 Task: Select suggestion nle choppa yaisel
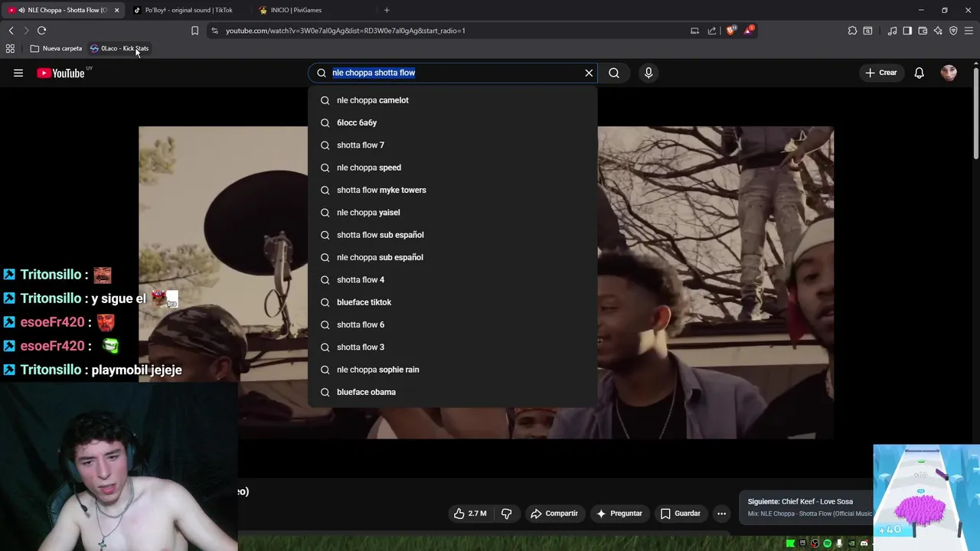click(452, 212)
